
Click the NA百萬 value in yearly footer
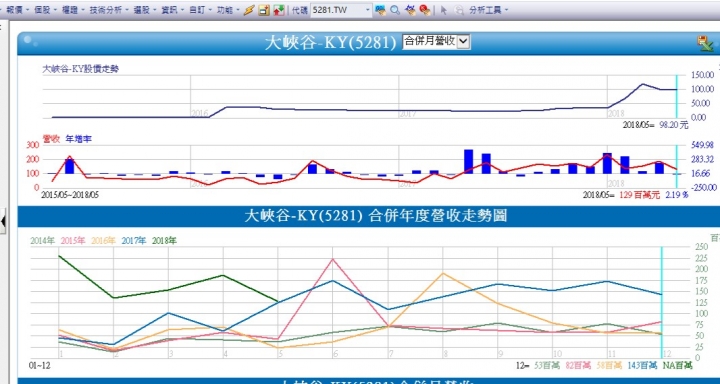pos(677,366)
